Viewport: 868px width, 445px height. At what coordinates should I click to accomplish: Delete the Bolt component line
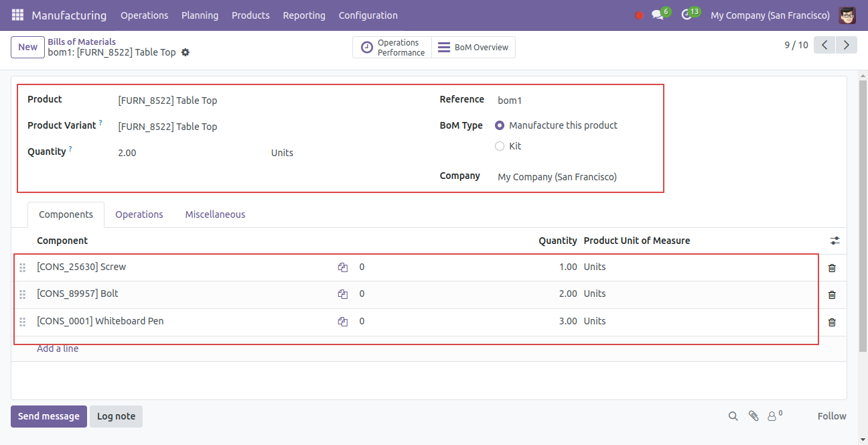pos(832,295)
